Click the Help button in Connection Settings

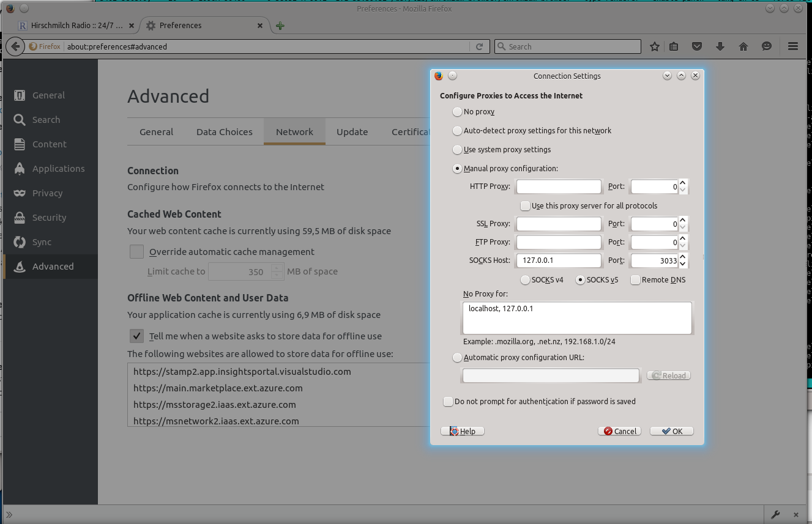(463, 431)
